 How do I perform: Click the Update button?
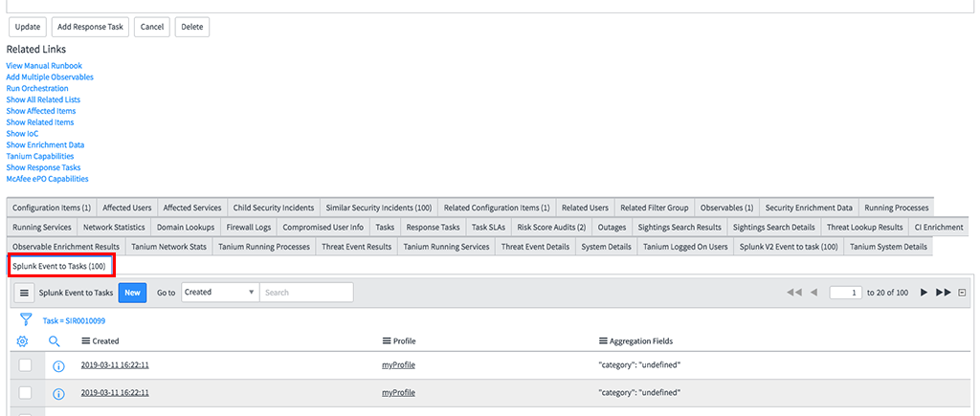pos(28,28)
